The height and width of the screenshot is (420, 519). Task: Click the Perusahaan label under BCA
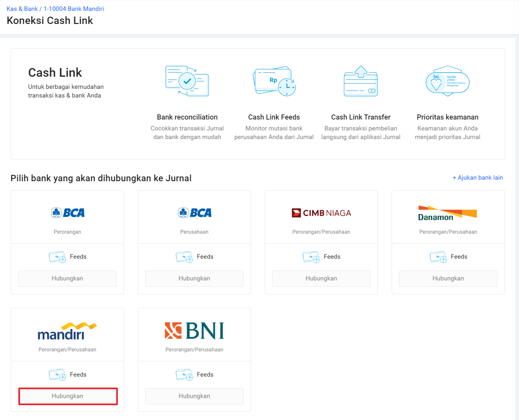tap(194, 232)
